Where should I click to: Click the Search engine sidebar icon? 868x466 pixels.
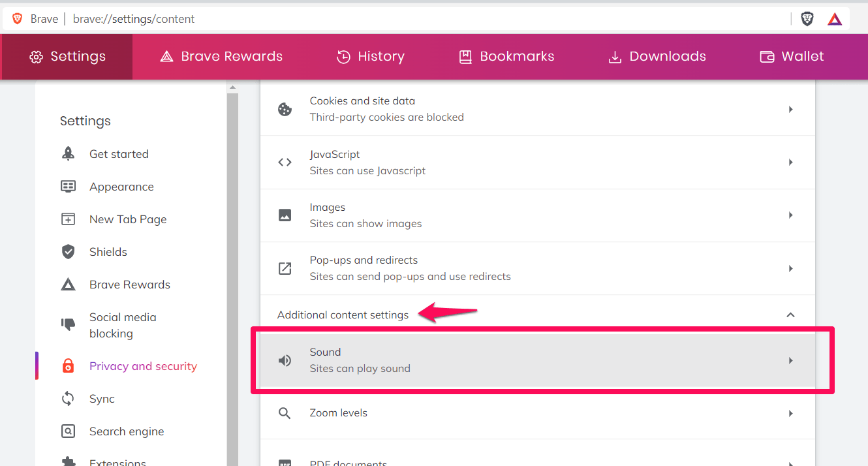coord(68,431)
